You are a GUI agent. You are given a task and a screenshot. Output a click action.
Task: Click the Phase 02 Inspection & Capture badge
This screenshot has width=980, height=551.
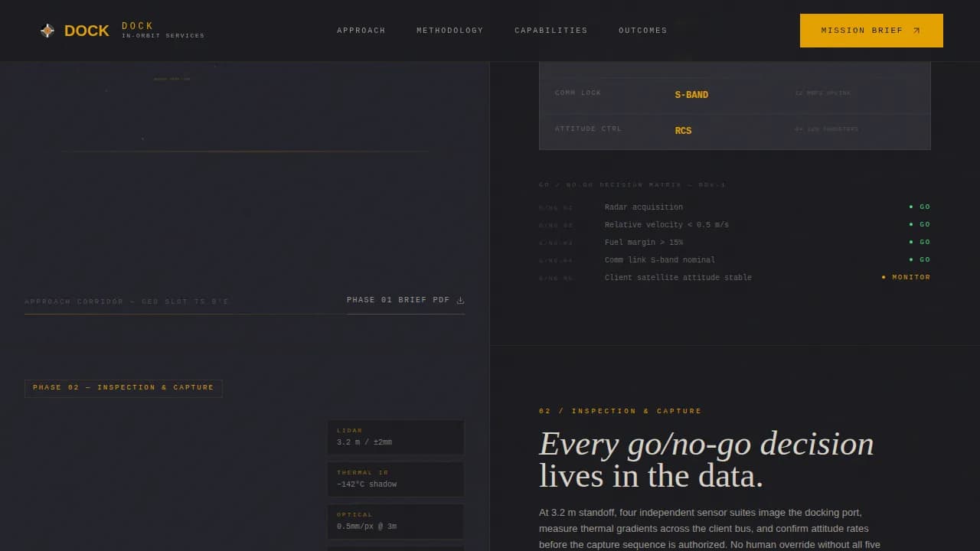pos(123,388)
